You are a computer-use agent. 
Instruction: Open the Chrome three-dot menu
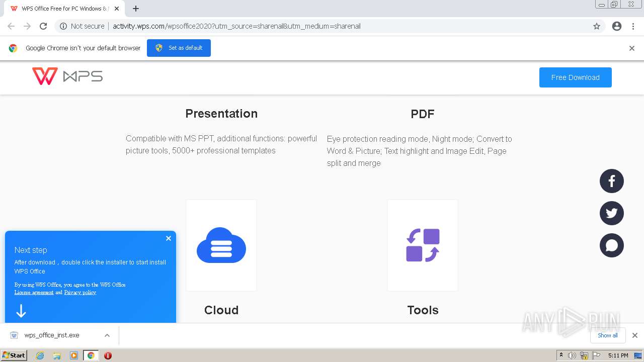pyautogui.click(x=633, y=26)
